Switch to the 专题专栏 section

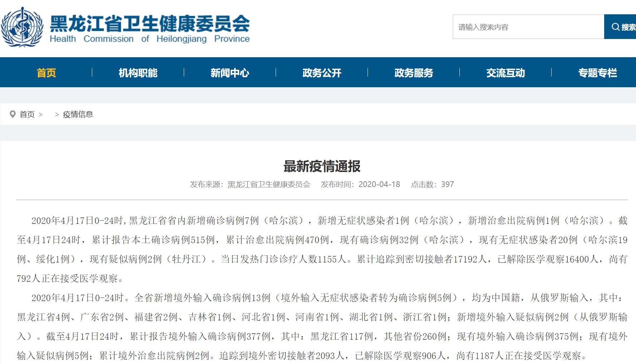coord(597,73)
